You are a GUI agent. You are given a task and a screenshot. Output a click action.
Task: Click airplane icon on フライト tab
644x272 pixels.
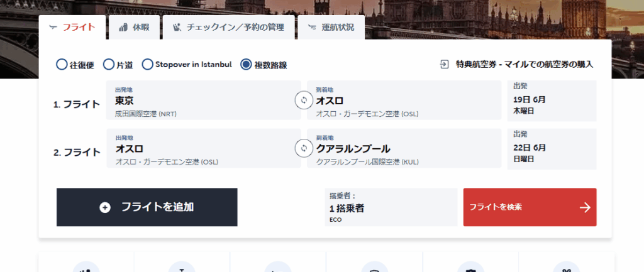(x=52, y=27)
